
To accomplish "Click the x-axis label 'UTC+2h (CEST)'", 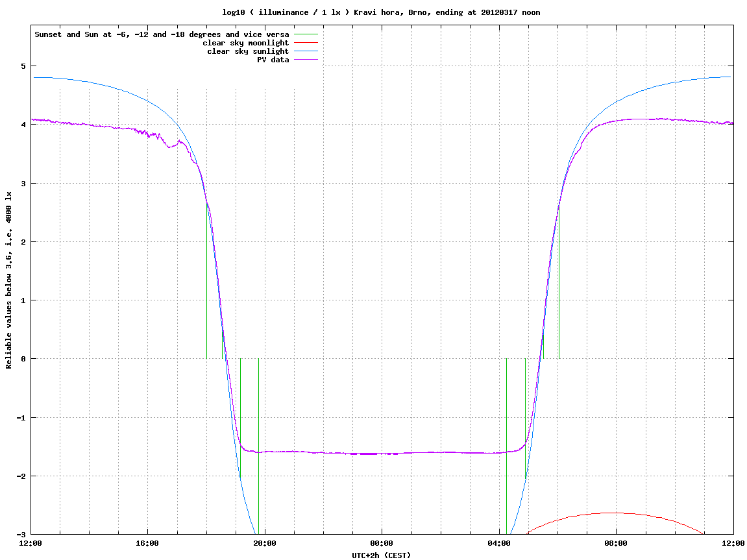I will click(x=381, y=555).
